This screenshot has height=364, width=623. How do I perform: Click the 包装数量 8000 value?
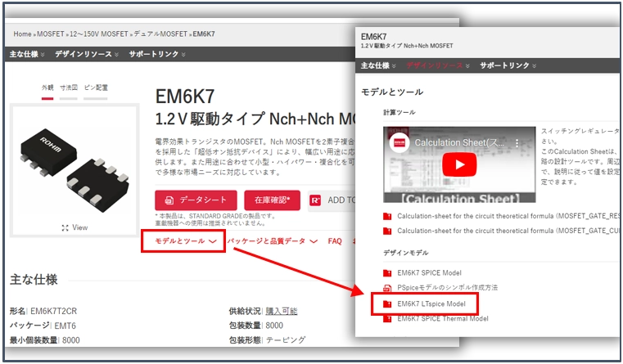[274, 326]
